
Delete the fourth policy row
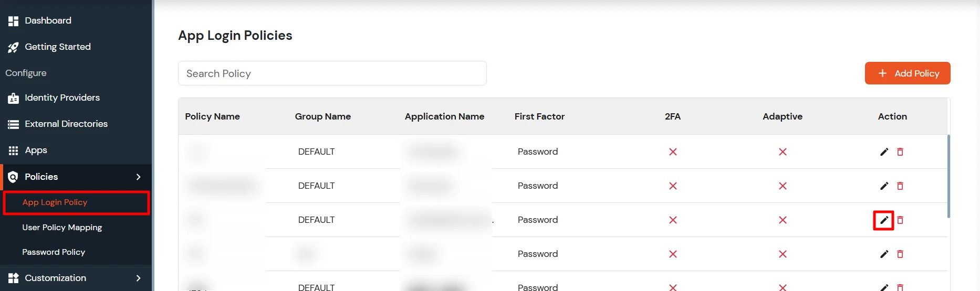click(900, 254)
